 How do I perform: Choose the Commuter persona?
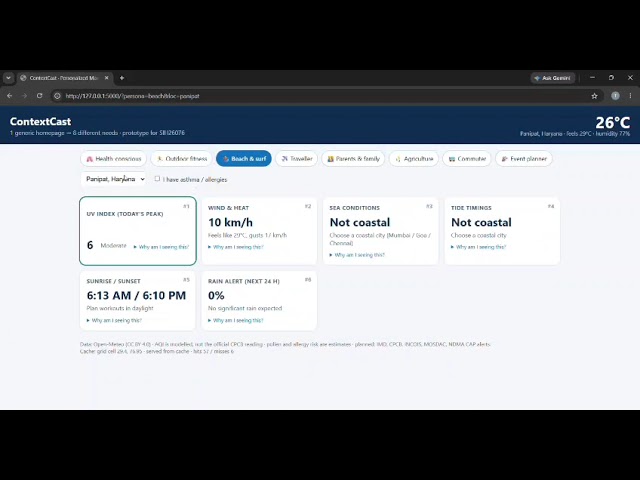pyautogui.click(x=467, y=159)
